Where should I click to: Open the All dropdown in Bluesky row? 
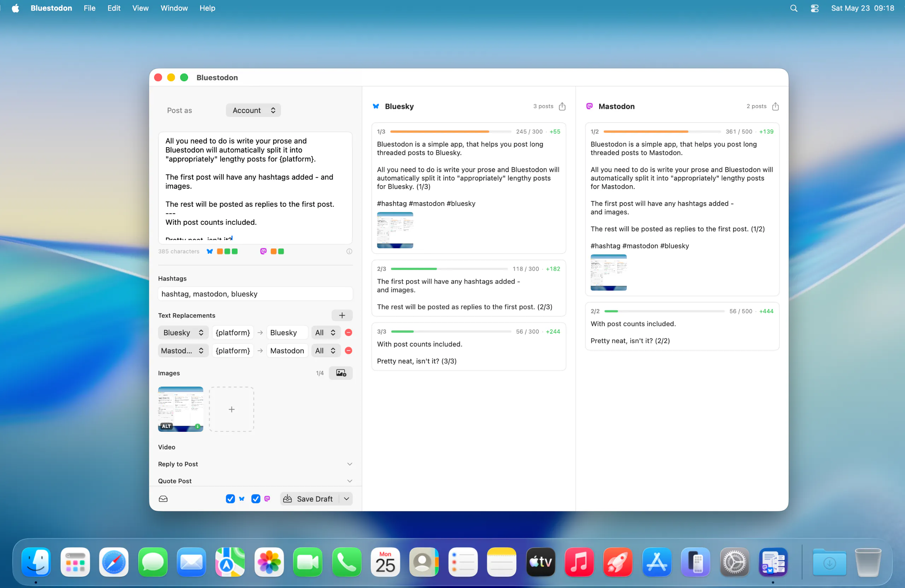[326, 333]
